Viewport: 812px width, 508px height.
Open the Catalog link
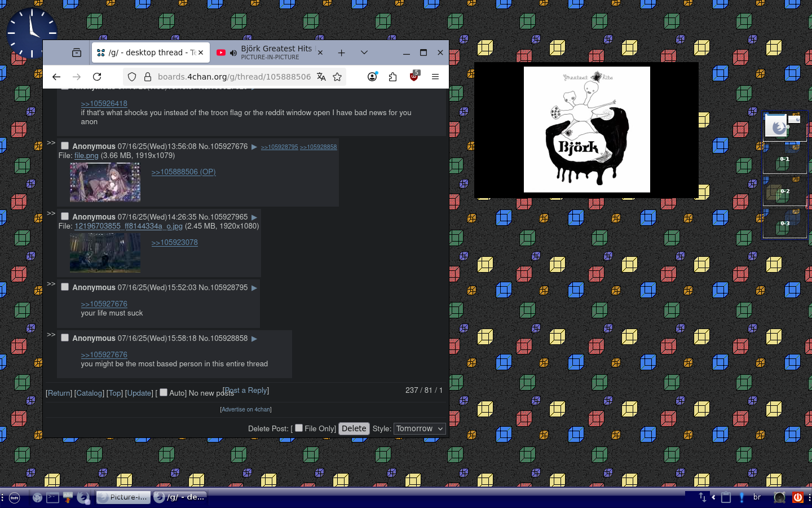tap(89, 393)
